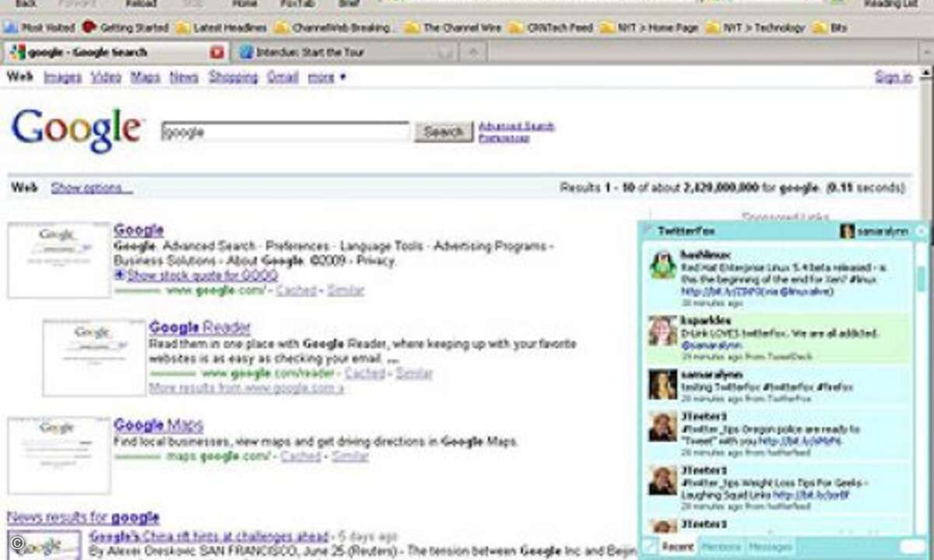Close the TwitterFox panel
The image size is (934, 560).
pos(922,230)
